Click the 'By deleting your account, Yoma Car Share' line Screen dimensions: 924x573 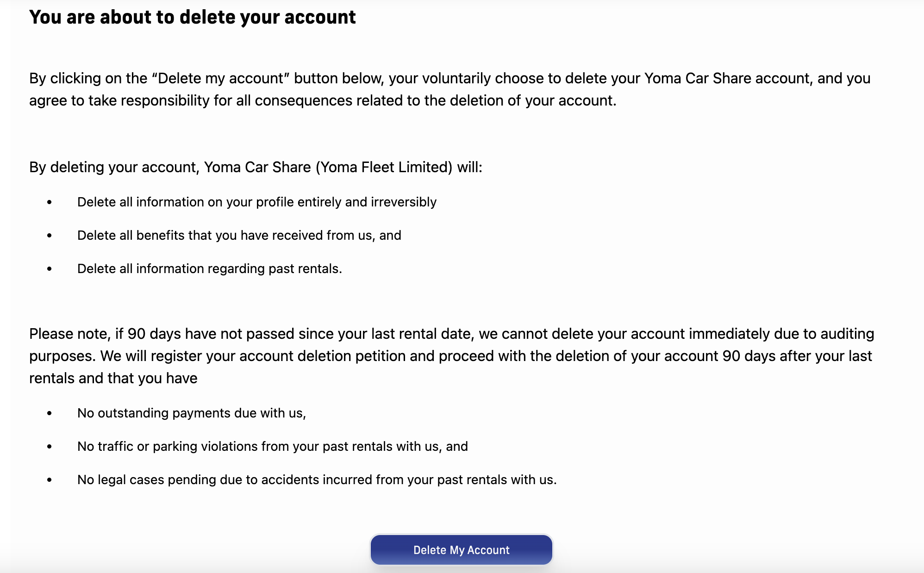point(256,167)
